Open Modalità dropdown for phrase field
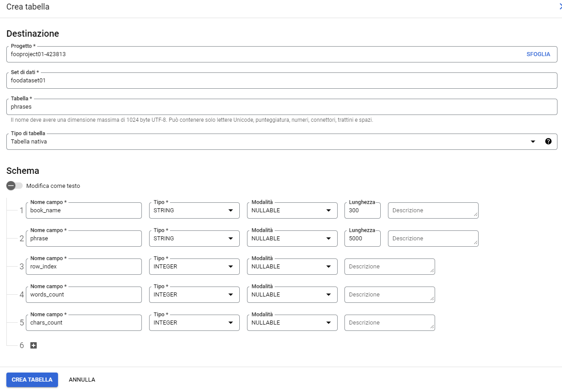Screen dimensions: 562x392 pos(292,239)
